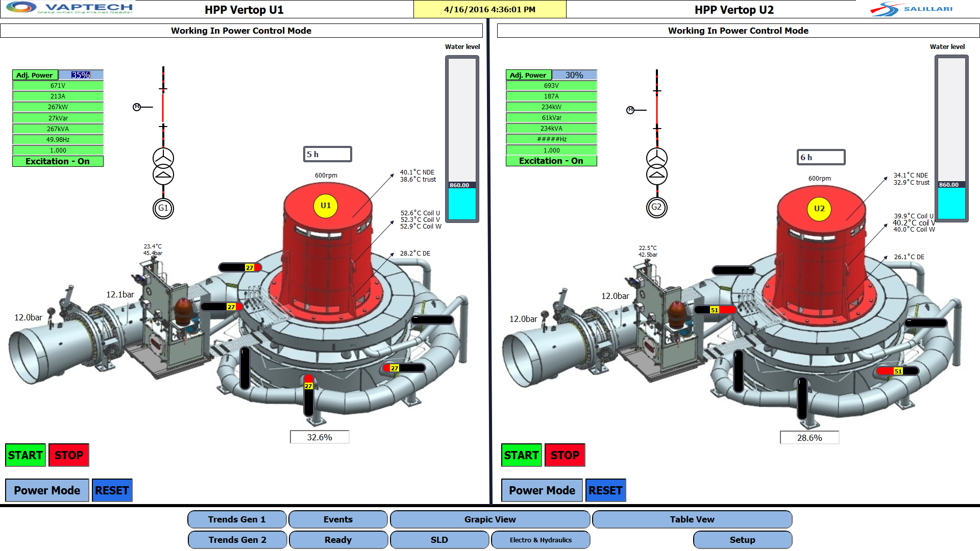Toggle Excitation - On for unit U1
This screenshot has width=980, height=551.
coord(57,161)
